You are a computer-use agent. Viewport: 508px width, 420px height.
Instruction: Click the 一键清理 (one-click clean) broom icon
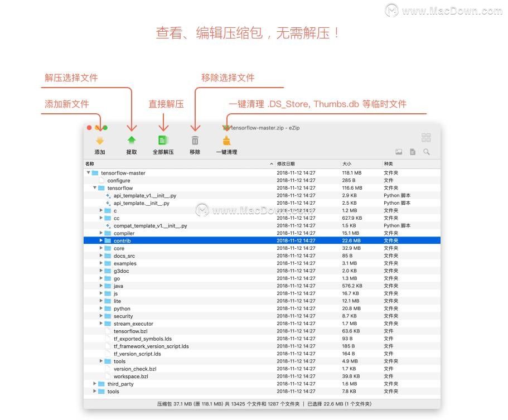click(x=226, y=141)
